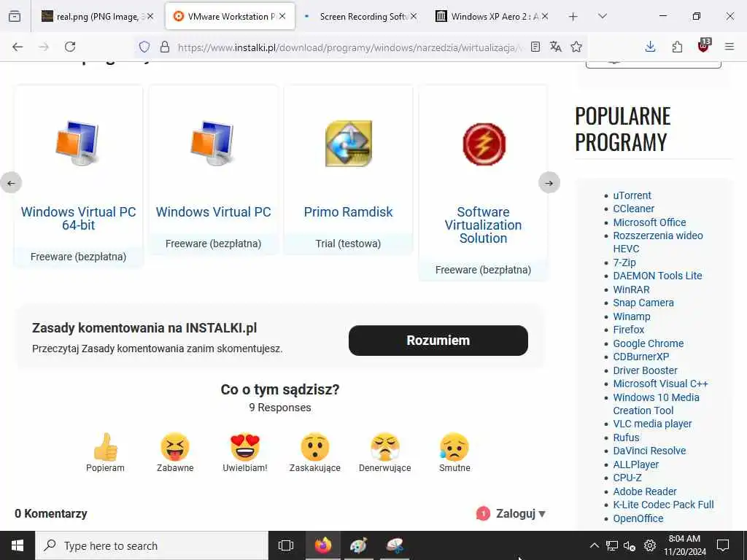Open the Firefox View icon at top left
The width and height of the screenshot is (747, 560).
point(15,16)
